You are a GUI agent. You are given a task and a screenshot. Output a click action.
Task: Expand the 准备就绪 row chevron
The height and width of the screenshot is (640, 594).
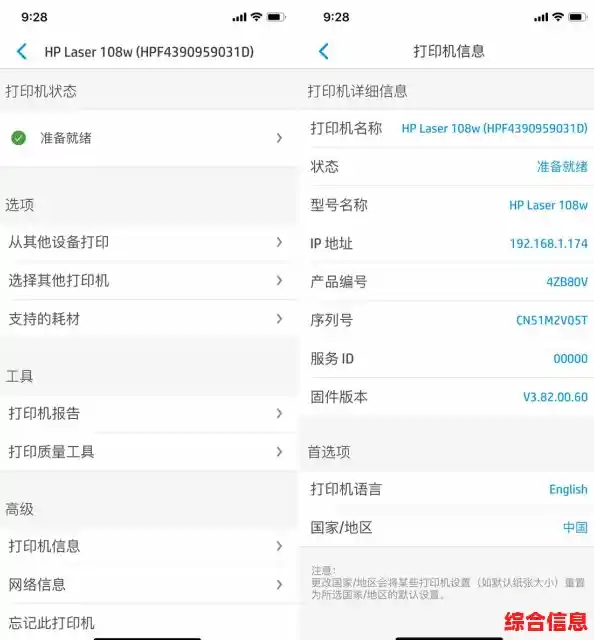tap(279, 138)
